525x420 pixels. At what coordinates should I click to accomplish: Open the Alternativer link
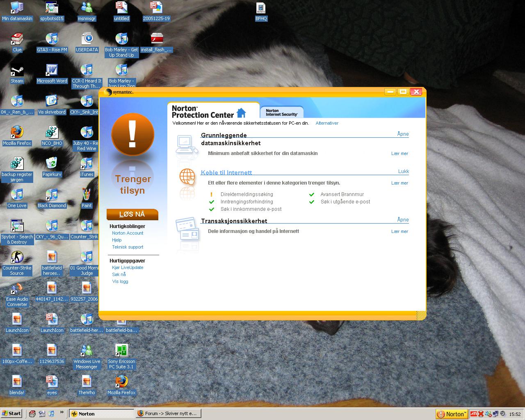(x=327, y=123)
